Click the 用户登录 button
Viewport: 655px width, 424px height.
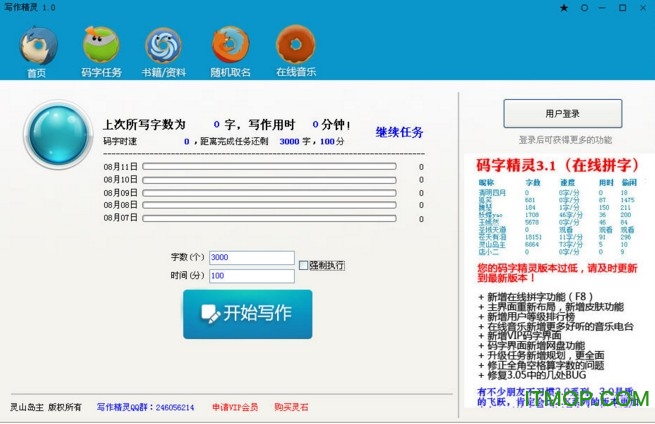tap(562, 113)
